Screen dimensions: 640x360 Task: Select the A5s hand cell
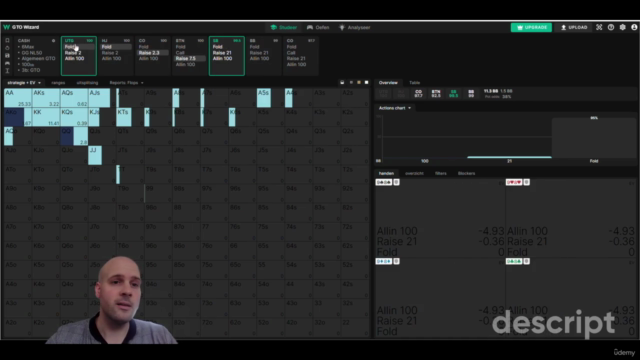271,98
